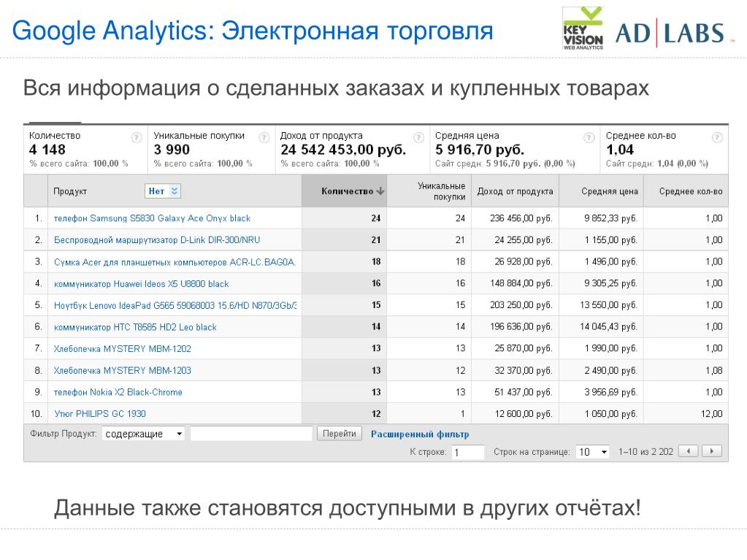The width and height of the screenshot is (747, 560).
Task: Click the product filter text field
Action: coord(251,434)
